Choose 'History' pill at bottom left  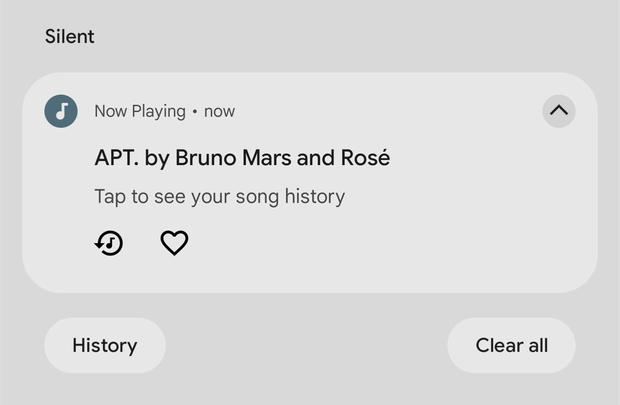pyautogui.click(x=105, y=345)
